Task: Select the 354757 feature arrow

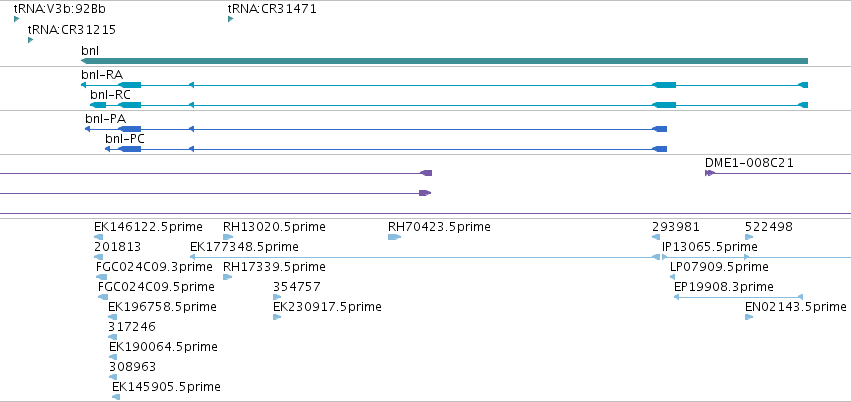Action: [x=277, y=297]
